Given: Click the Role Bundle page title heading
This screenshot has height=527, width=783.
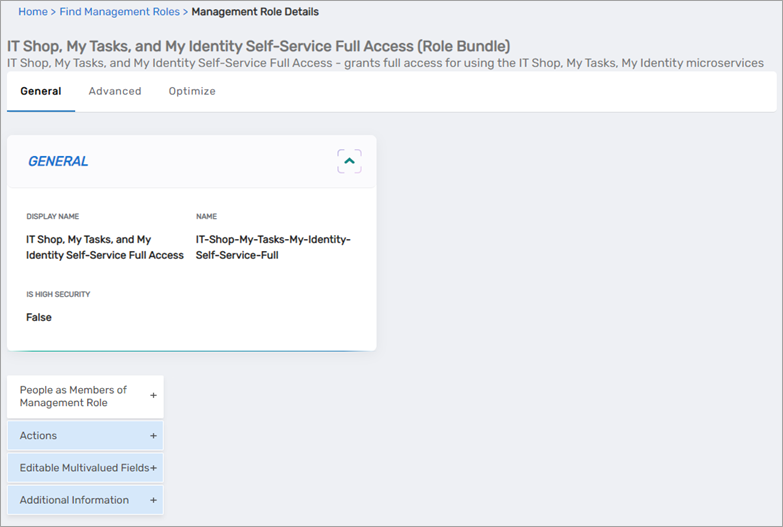Looking at the screenshot, I should point(258,46).
